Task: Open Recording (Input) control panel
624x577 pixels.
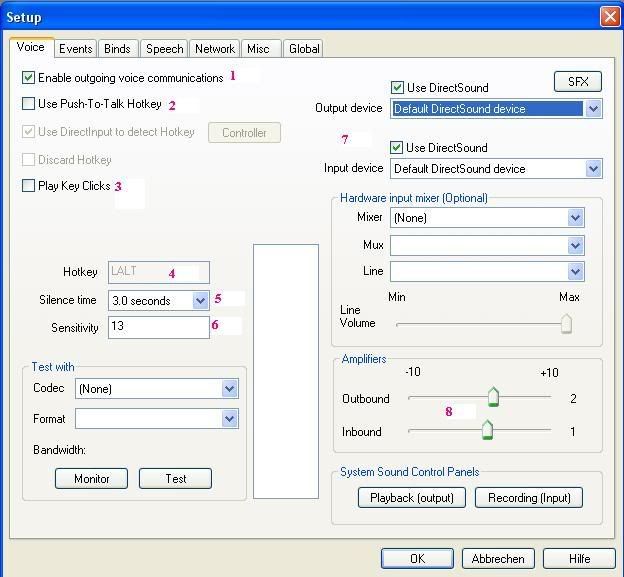Action: coord(529,497)
